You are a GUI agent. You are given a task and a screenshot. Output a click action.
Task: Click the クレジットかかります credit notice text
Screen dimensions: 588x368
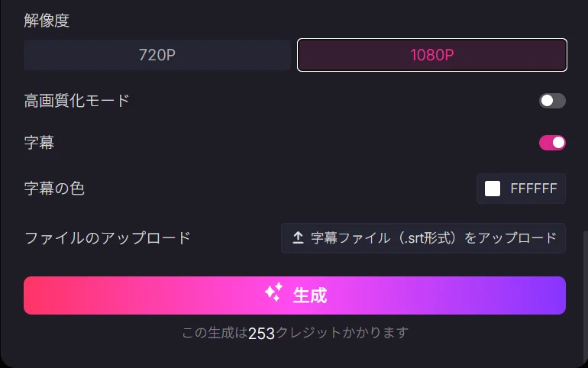click(342, 332)
